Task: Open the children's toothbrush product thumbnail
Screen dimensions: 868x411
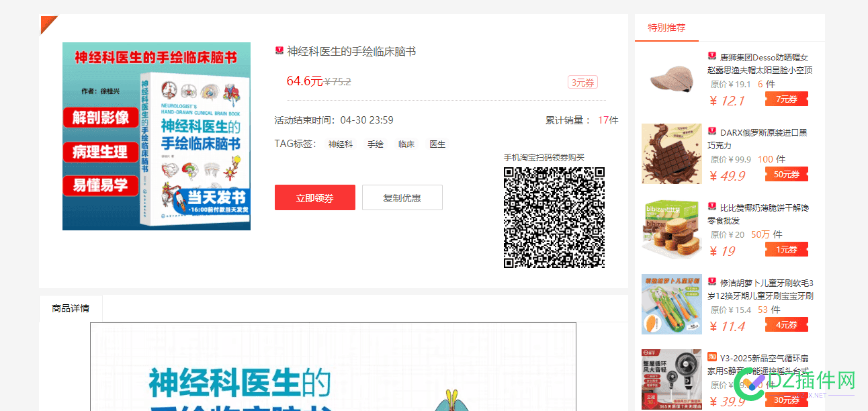Action: click(x=672, y=304)
